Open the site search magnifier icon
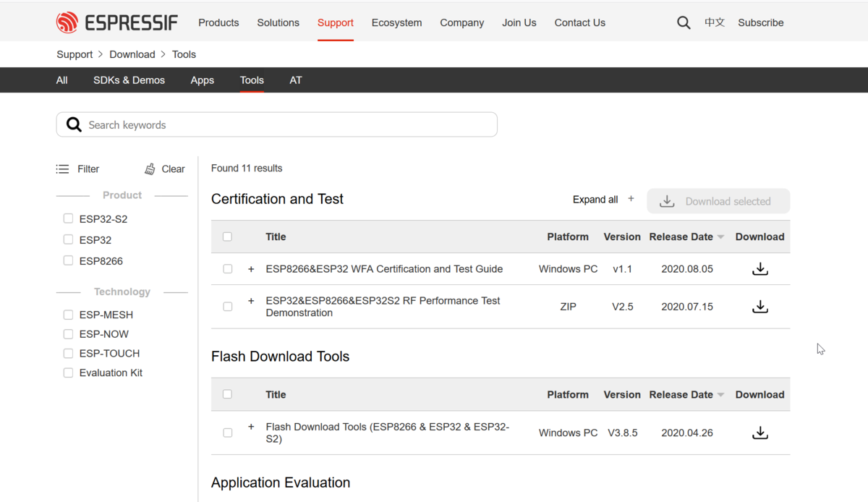 (684, 22)
